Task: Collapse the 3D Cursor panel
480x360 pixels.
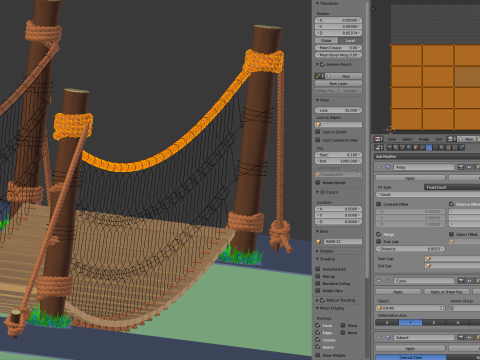Action: (317, 192)
